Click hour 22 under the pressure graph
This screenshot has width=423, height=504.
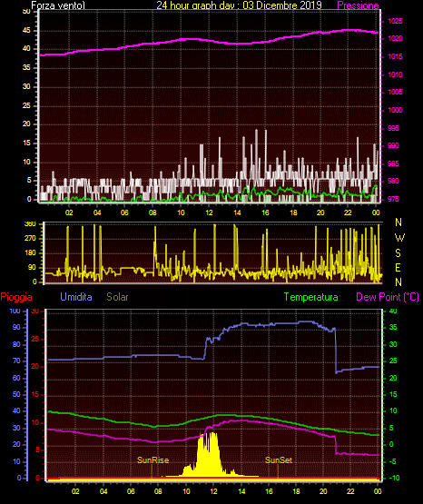(348, 212)
